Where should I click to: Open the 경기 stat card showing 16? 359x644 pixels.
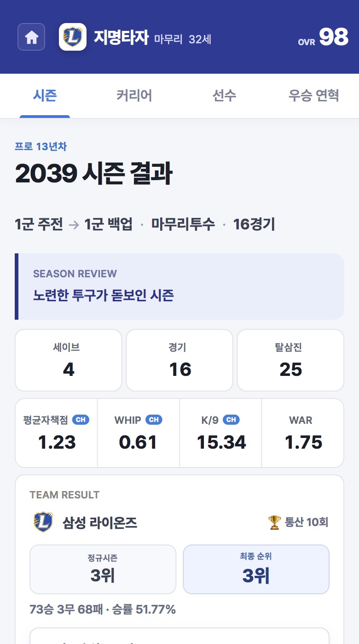pos(179,360)
